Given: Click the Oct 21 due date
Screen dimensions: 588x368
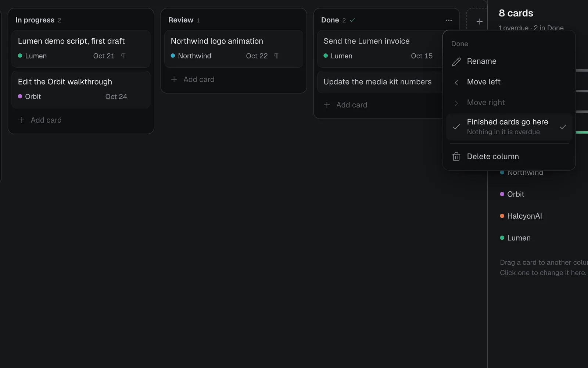Looking at the screenshot, I should (x=104, y=56).
